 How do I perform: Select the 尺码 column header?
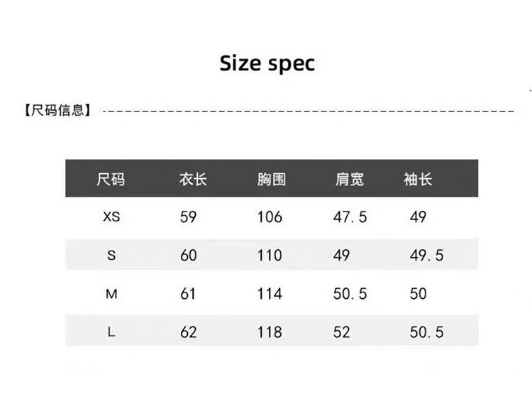(x=111, y=179)
